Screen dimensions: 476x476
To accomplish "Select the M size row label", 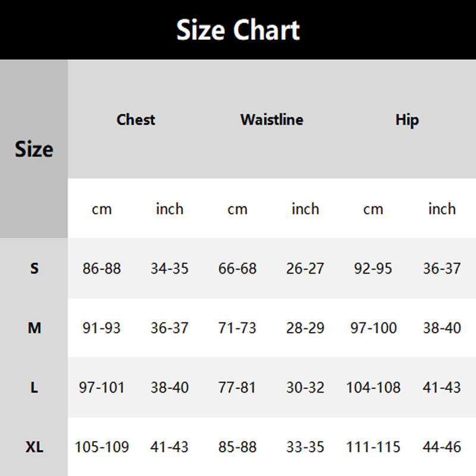I will [34, 328].
